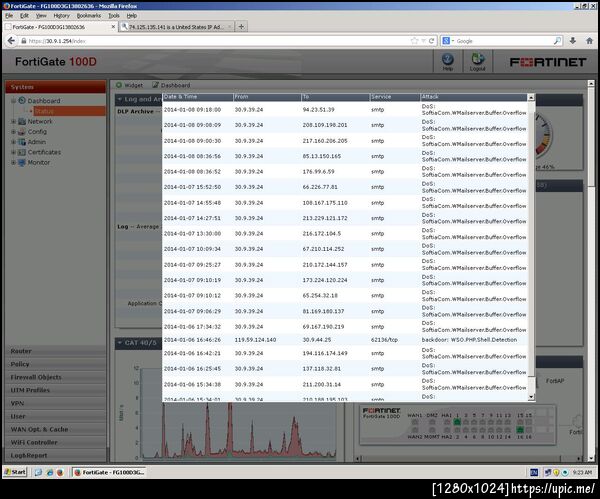Bookmark page with star icon

(x=414, y=41)
